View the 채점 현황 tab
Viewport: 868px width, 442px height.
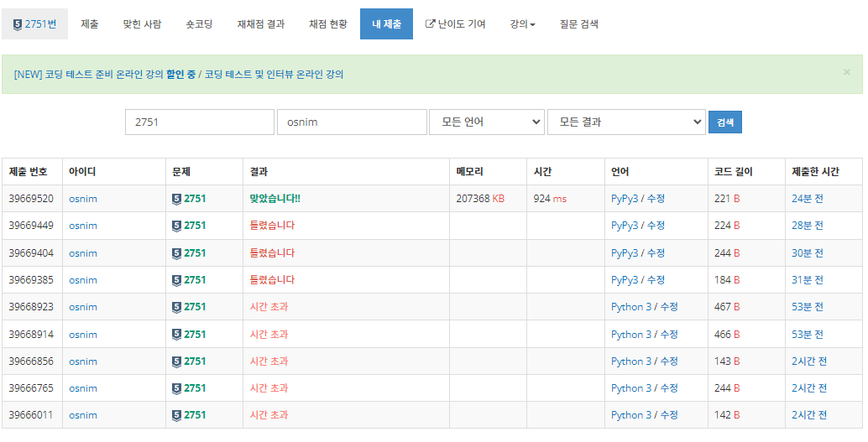328,23
